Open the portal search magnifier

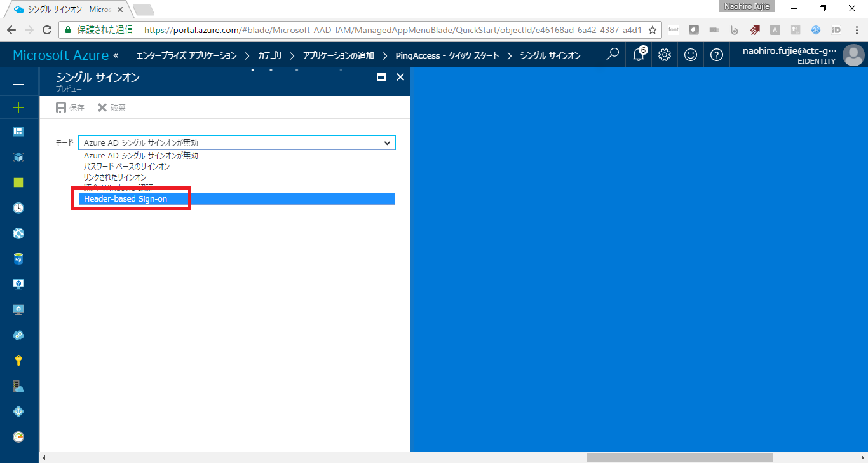tap(611, 55)
